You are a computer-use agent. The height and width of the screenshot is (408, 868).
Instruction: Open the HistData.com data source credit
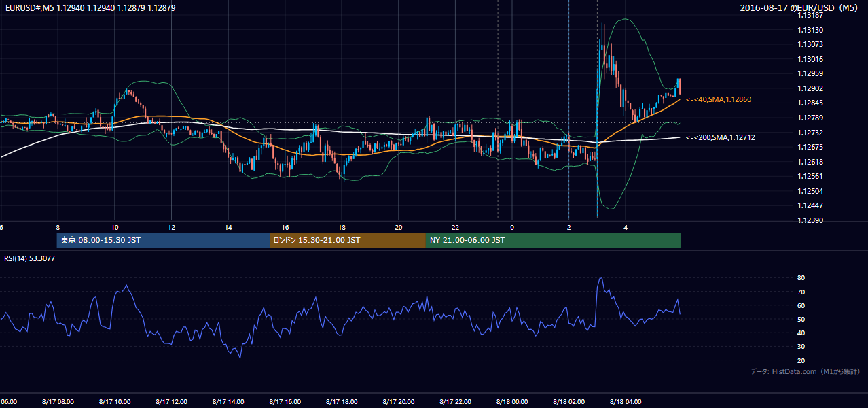click(x=806, y=371)
